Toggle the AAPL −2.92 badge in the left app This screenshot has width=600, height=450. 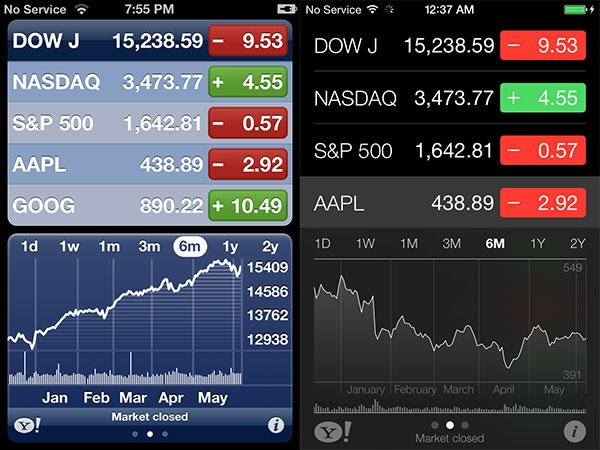(248, 164)
